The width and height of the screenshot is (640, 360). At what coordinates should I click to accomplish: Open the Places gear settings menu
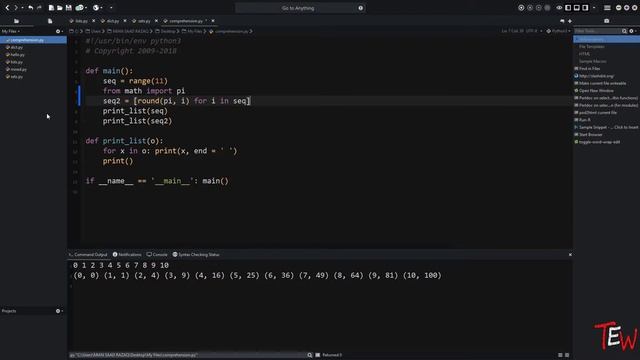59,31
